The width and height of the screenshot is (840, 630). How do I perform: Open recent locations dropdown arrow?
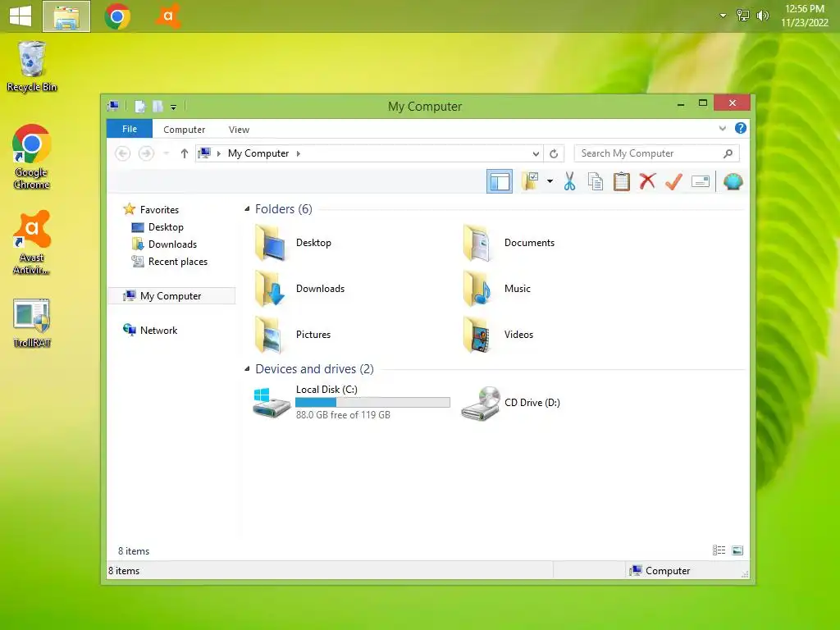tap(166, 153)
